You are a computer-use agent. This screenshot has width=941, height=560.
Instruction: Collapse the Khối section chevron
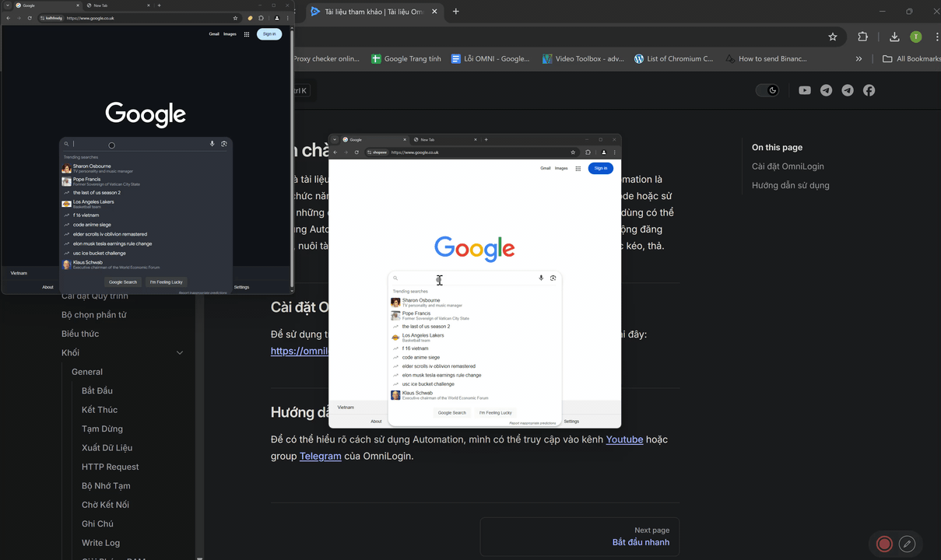tap(180, 352)
